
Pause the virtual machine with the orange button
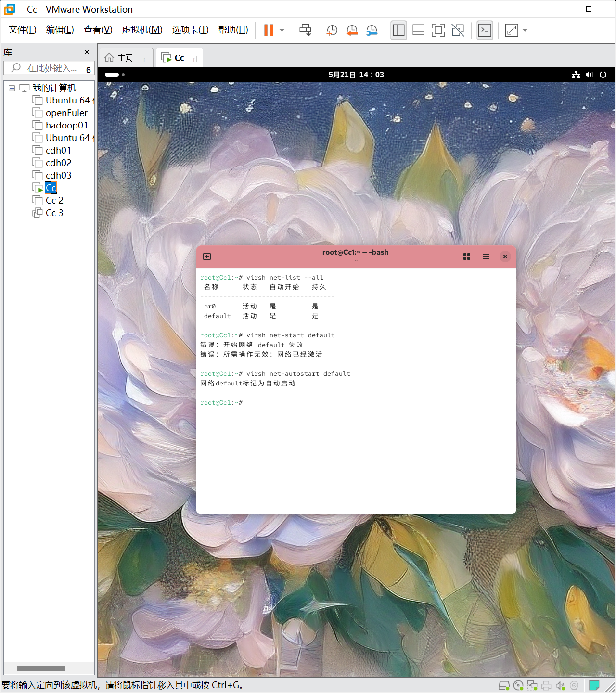[x=269, y=30]
